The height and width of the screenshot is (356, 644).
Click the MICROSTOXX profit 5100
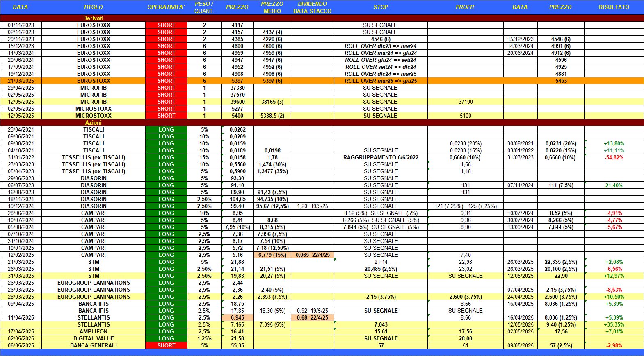point(466,116)
